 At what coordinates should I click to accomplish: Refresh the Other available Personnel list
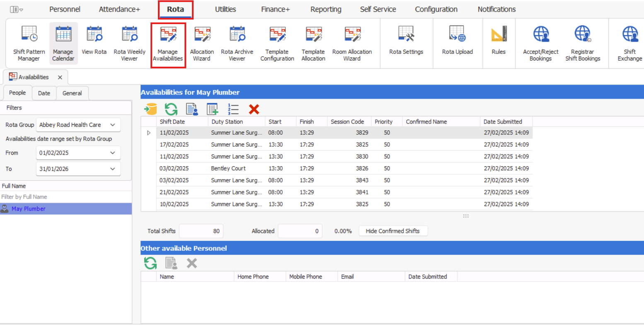click(150, 263)
